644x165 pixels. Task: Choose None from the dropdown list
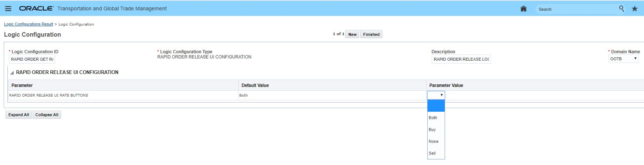(434, 141)
